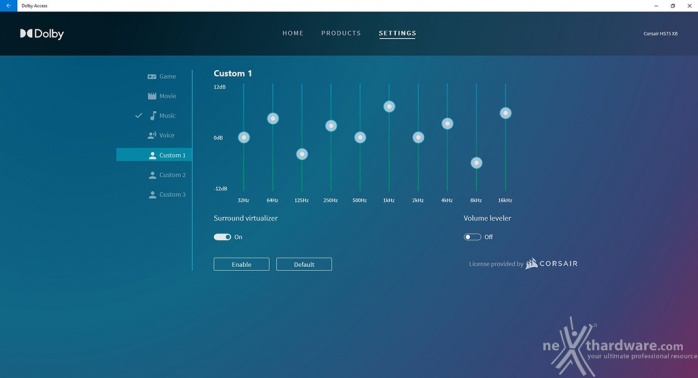Image resolution: width=698 pixels, height=378 pixels.
Task: Click the Movie profile label
Action: click(x=168, y=96)
